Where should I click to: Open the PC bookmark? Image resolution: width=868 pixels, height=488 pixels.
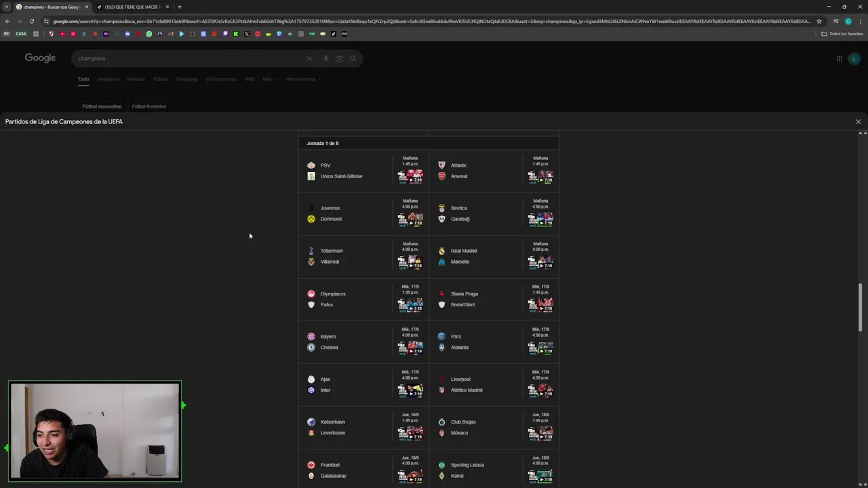7,34
